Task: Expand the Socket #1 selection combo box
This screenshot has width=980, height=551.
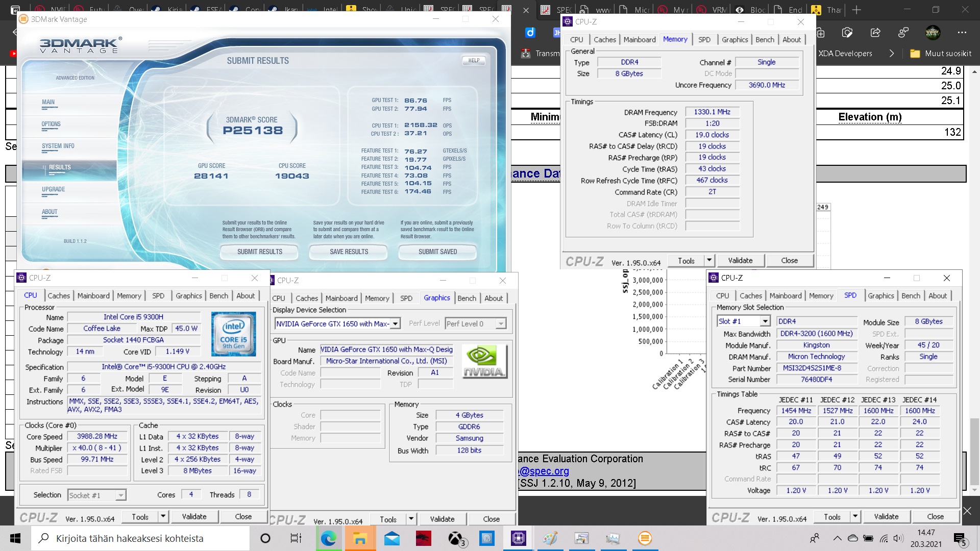Action: tap(120, 495)
